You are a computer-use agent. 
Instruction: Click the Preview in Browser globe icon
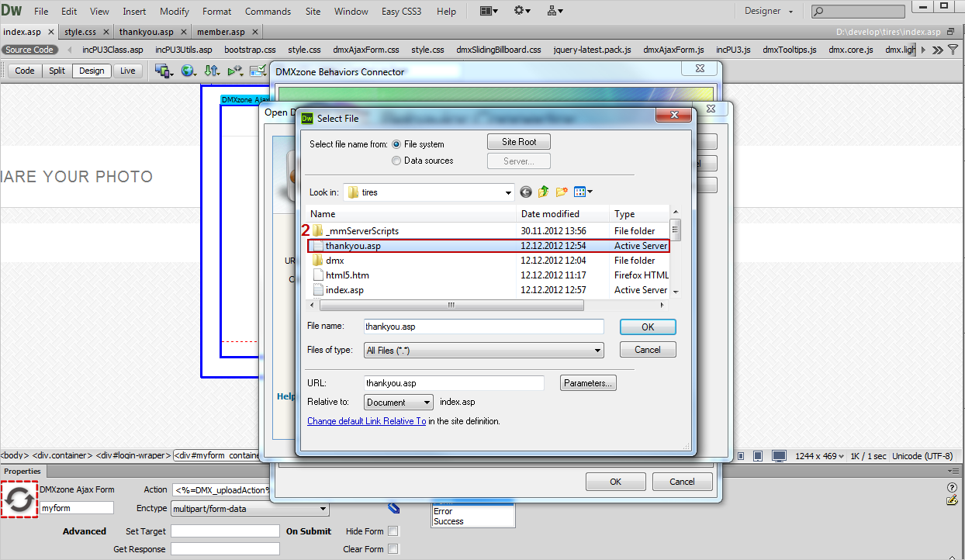(x=188, y=71)
